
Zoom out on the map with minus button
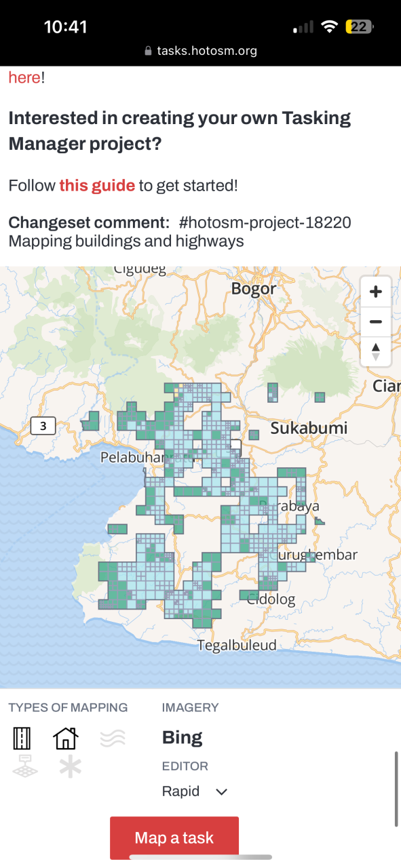pos(375,322)
